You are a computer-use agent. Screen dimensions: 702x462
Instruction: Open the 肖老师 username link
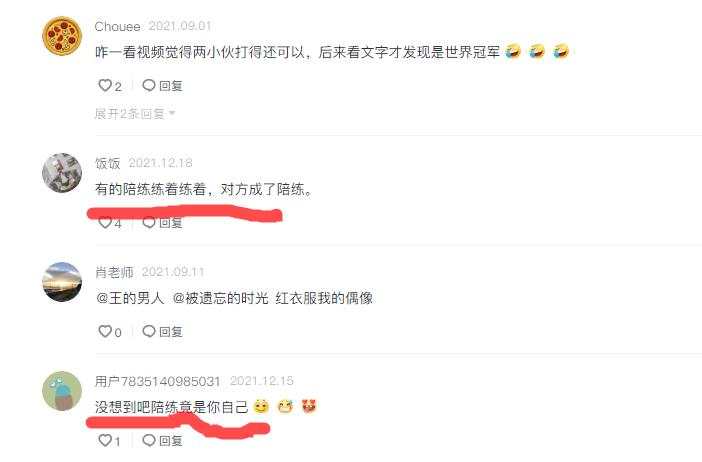(x=114, y=272)
